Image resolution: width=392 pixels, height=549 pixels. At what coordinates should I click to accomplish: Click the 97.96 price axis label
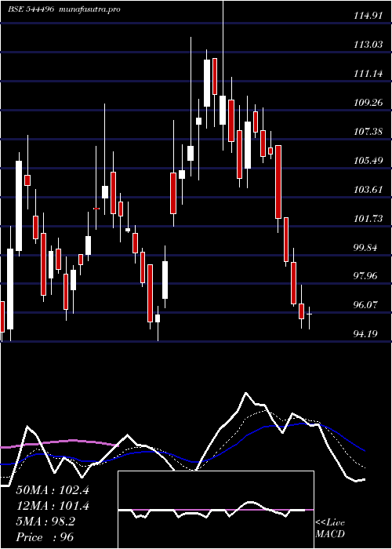pyautogui.click(x=365, y=276)
